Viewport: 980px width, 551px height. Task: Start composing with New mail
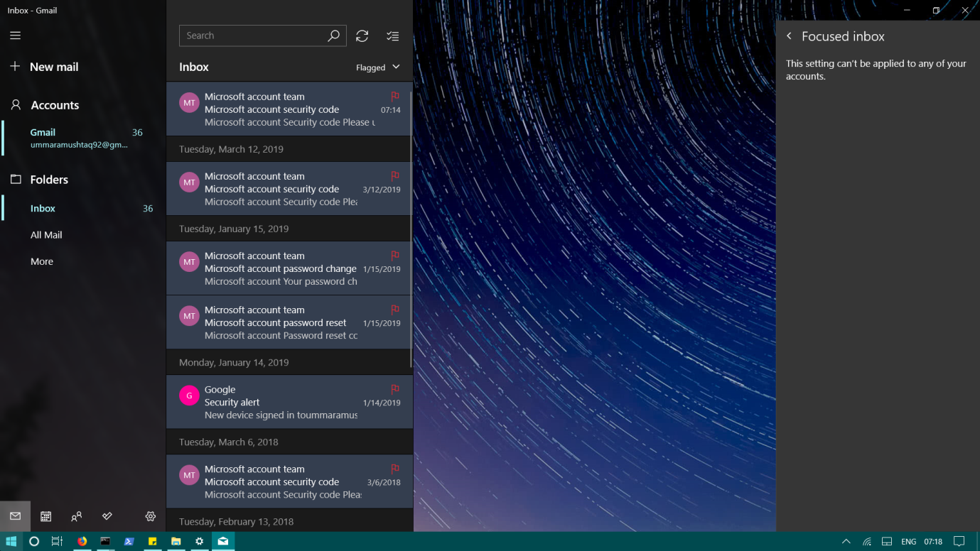coord(53,67)
